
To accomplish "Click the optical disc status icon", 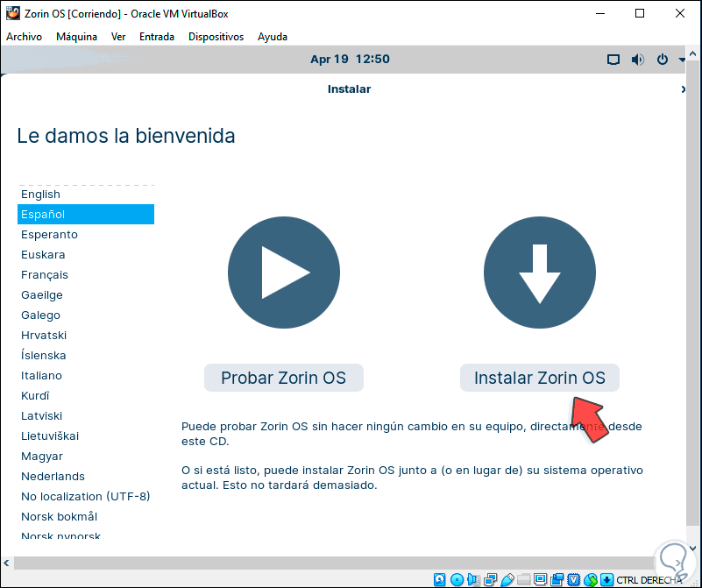I will [x=457, y=579].
